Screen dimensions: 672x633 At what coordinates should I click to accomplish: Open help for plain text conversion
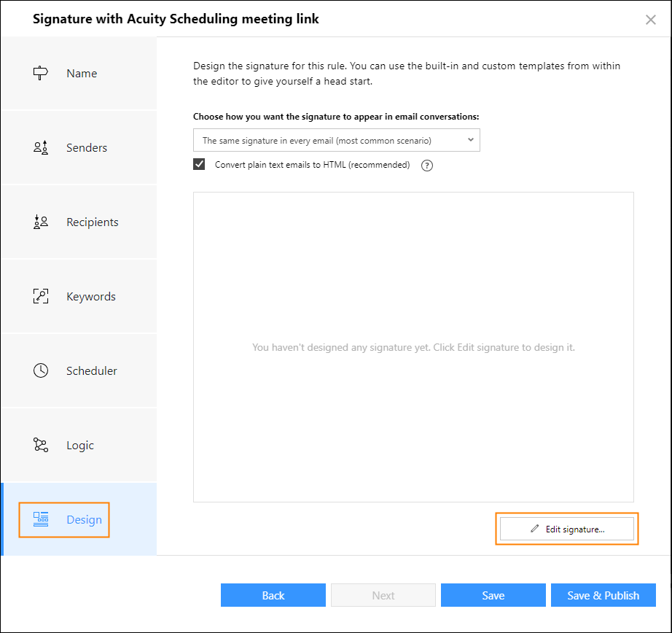(x=427, y=166)
